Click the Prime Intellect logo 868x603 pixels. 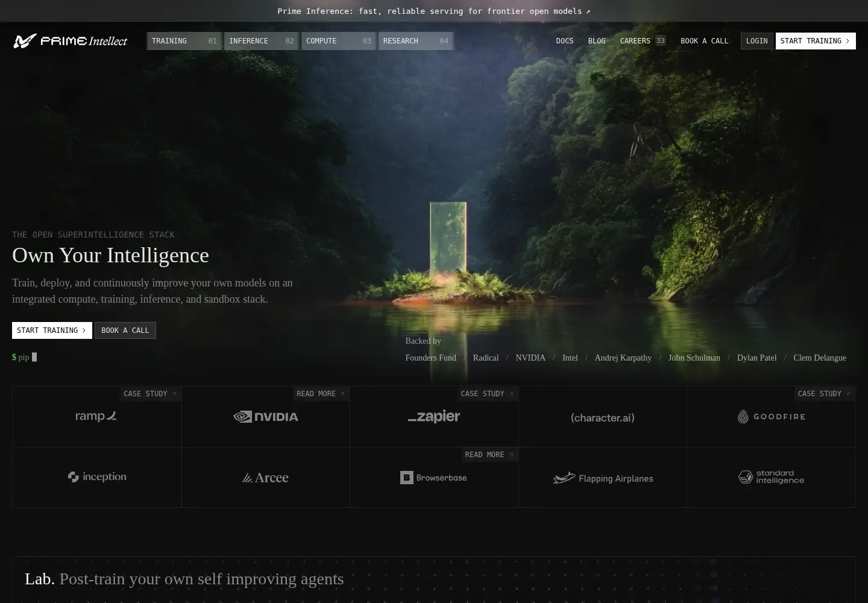pos(70,41)
